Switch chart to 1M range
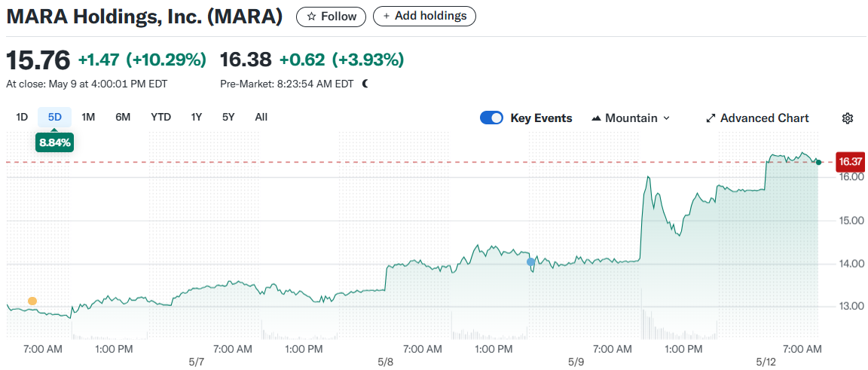This screenshot has width=868, height=370. coord(89,118)
